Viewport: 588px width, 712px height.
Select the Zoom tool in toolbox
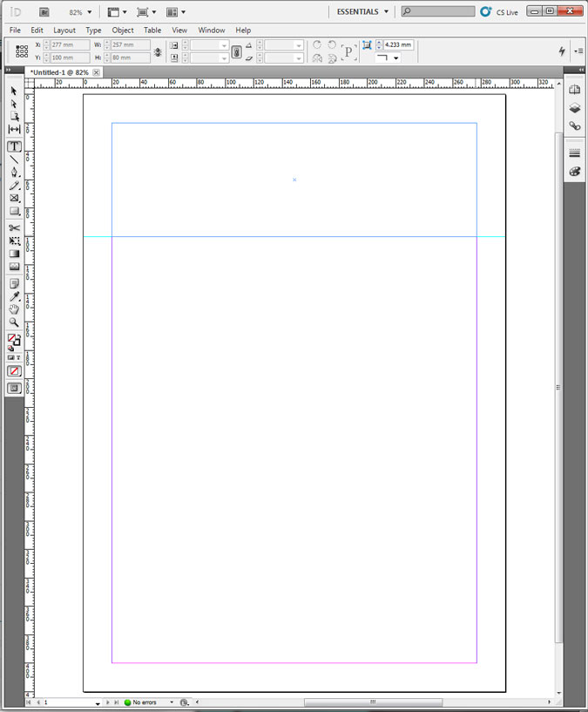[x=15, y=322]
